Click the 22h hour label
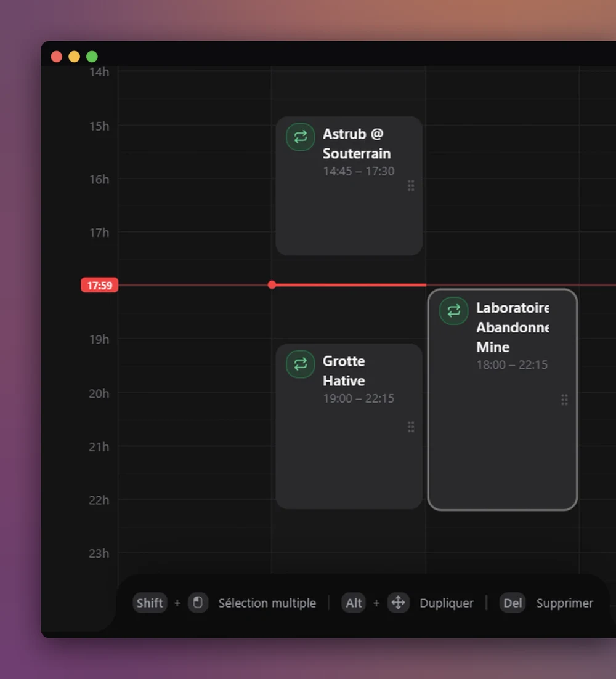This screenshot has width=616, height=679. (x=99, y=500)
